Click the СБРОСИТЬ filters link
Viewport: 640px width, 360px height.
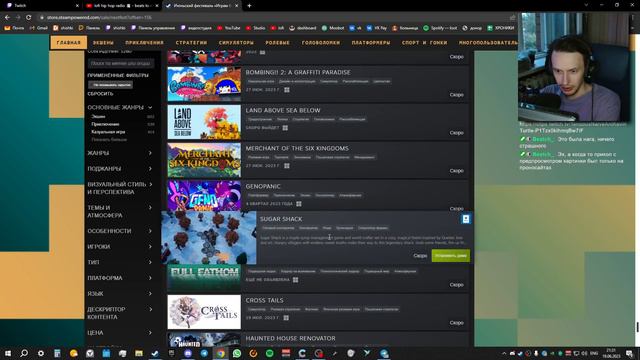coord(100,93)
